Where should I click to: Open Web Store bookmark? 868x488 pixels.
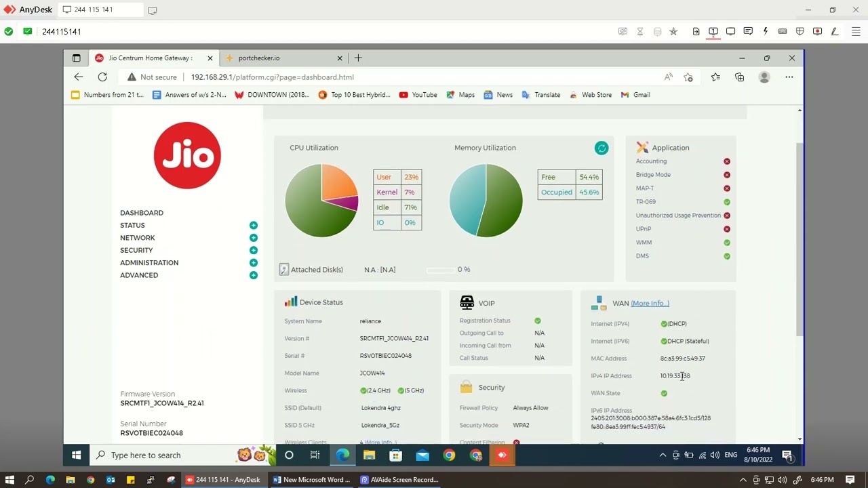click(x=591, y=95)
